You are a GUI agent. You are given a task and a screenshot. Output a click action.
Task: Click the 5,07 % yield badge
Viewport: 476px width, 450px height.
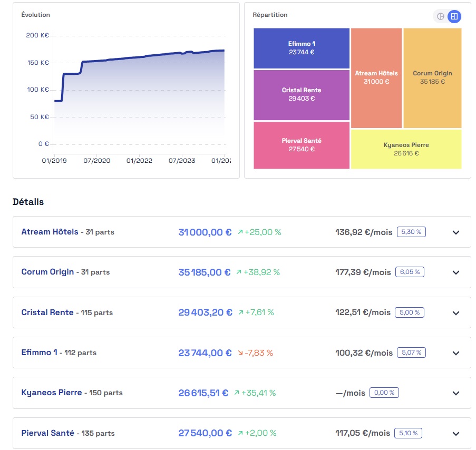point(411,353)
